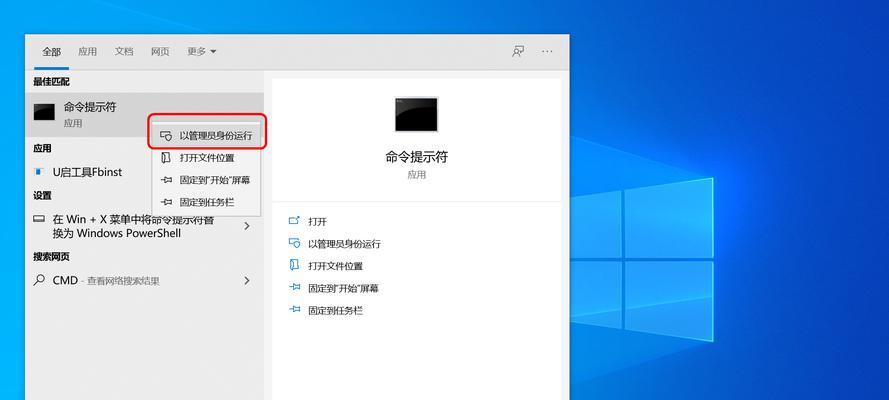Click the open icon beside 打开
The image size is (889, 400).
294,221
